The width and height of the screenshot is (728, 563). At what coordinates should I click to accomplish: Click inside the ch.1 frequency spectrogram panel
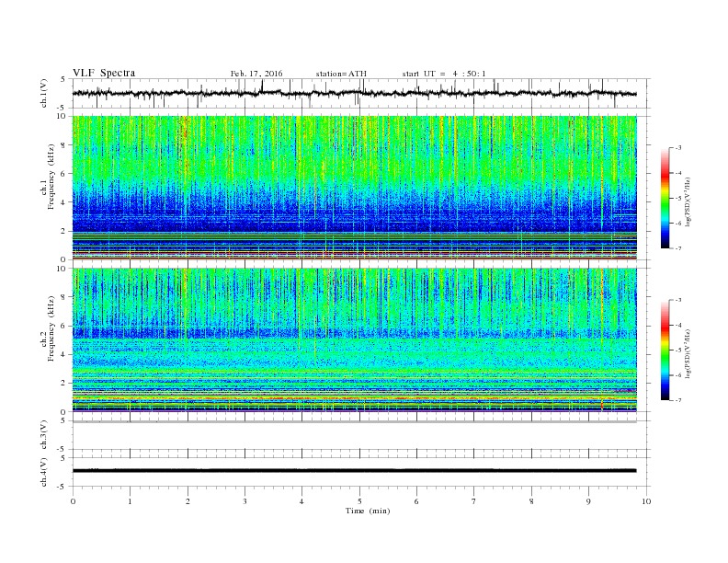[354, 188]
